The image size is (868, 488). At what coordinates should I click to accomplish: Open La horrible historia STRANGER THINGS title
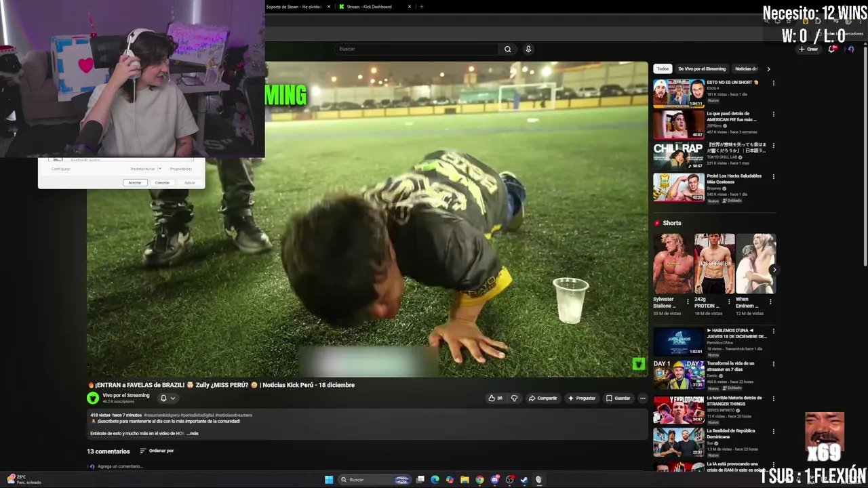(734, 401)
